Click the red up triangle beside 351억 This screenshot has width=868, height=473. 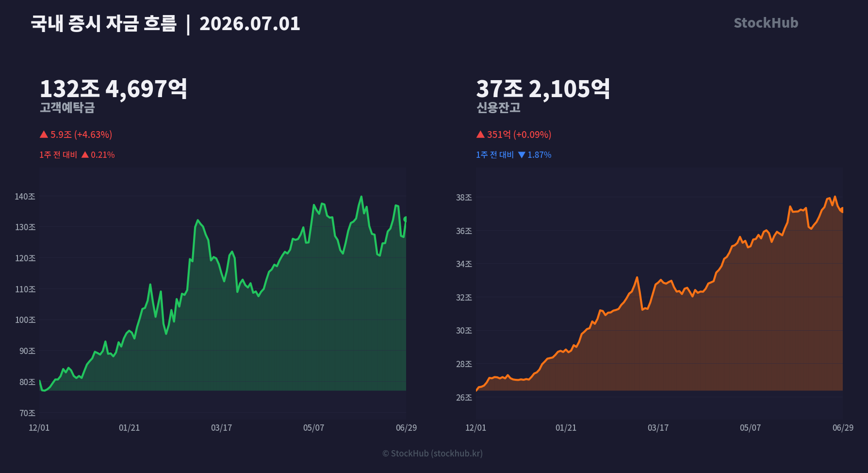[x=480, y=134]
